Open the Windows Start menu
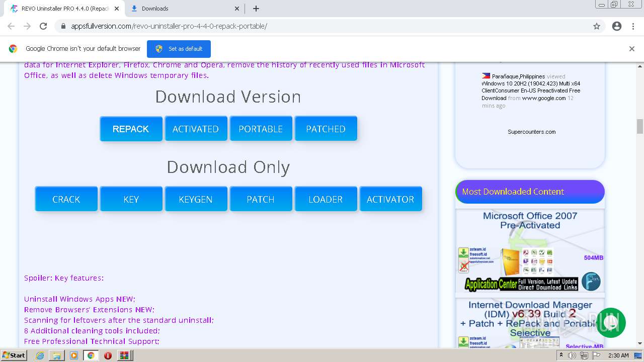644x362 pixels. pos(14,355)
